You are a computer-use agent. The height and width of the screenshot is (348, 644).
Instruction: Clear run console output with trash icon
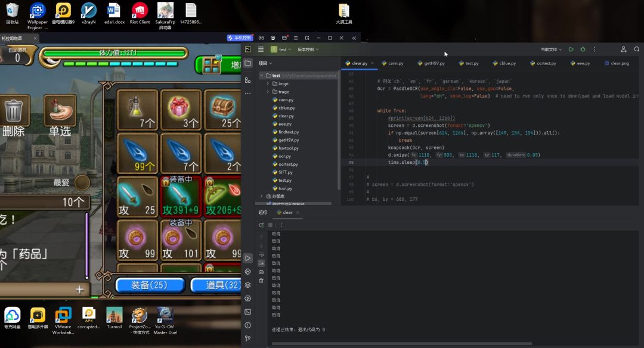pyautogui.click(x=261, y=280)
